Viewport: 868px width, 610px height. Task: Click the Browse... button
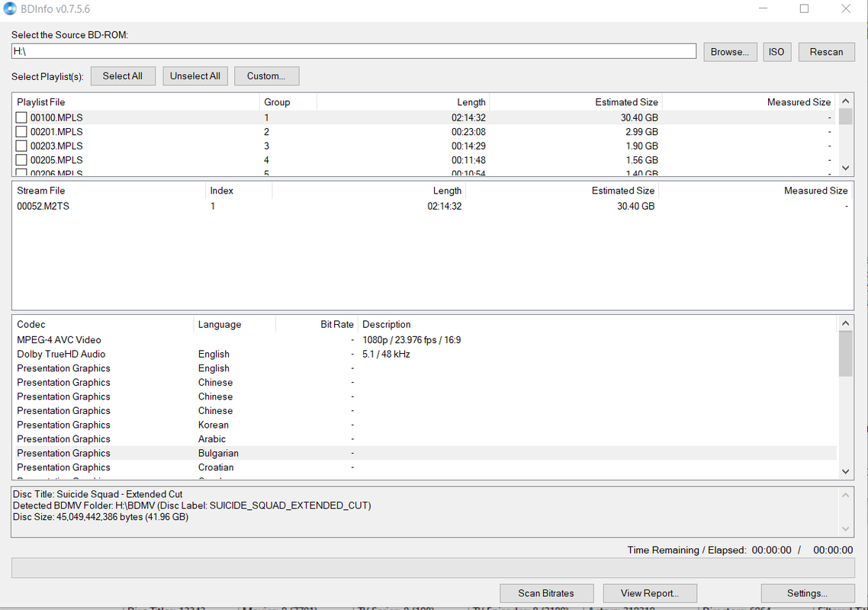(730, 52)
